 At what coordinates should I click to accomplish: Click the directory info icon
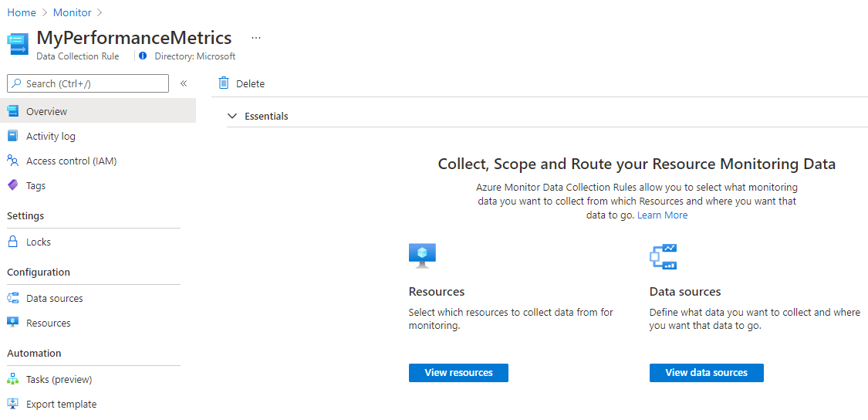[x=143, y=56]
